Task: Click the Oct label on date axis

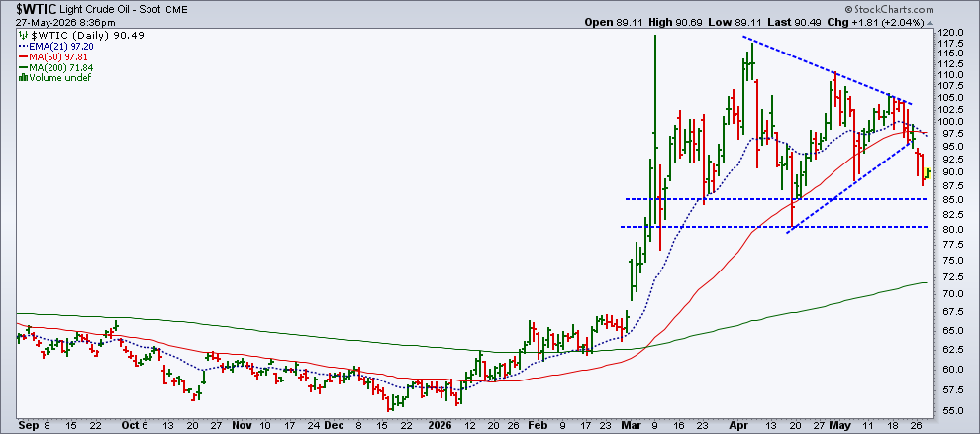Action: 131,425
